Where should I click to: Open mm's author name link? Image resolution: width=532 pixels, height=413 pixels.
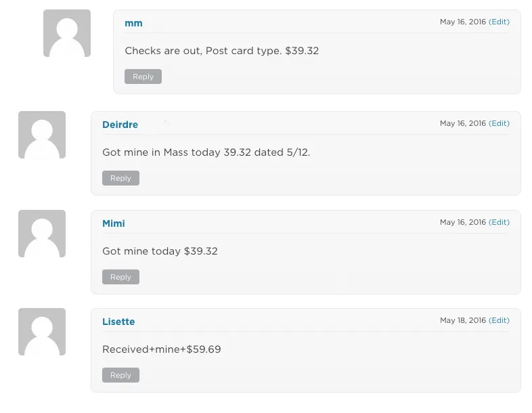point(133,23)
